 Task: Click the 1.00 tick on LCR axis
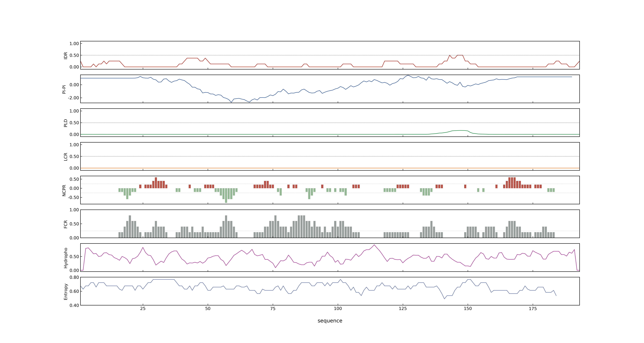click(74, 145)
